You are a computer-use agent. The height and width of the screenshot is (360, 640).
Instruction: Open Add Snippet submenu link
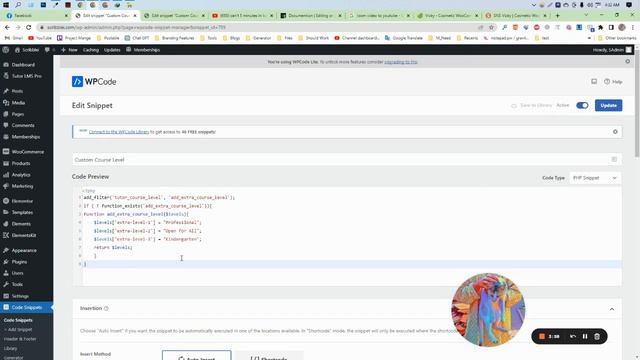click(x=19, y=329)
